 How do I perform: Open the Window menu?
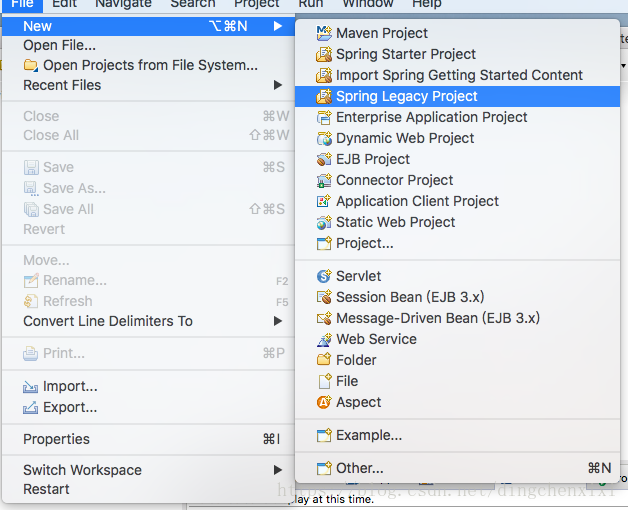pyautogui.click(x=368, y=4)
